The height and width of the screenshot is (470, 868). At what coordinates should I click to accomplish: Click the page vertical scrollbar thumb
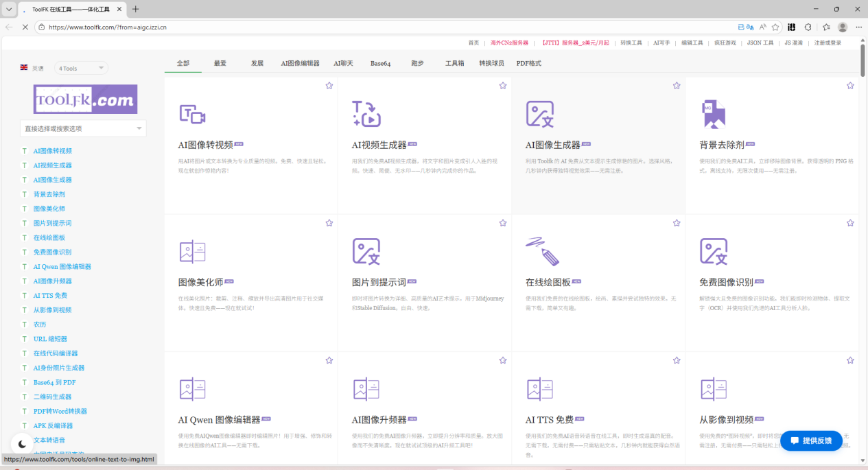(863, 60)
